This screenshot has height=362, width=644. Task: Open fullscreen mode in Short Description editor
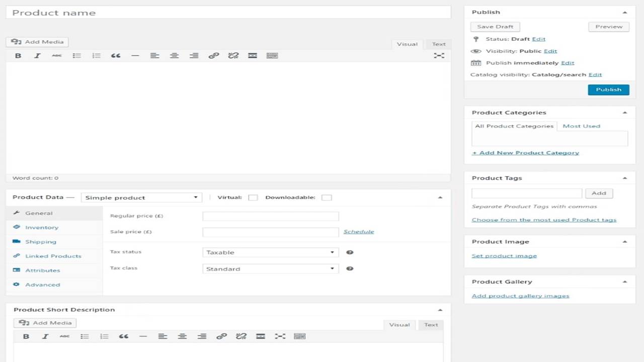280,336
